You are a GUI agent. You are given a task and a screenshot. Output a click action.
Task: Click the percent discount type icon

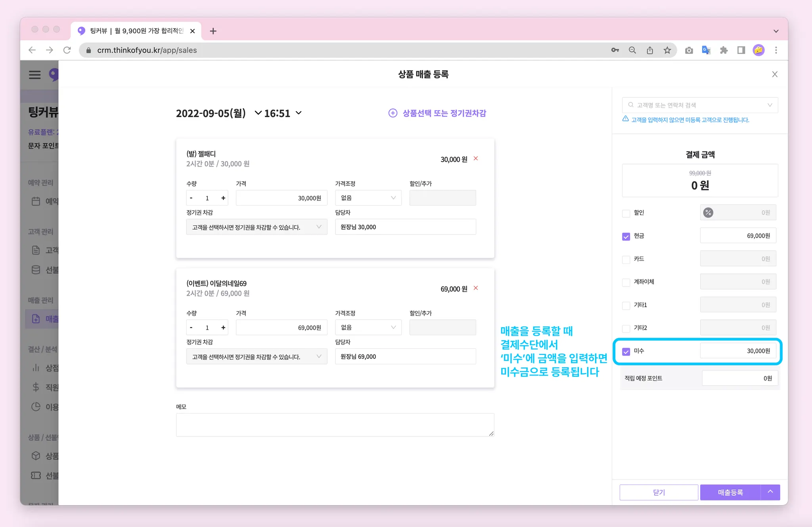[708, 213]
